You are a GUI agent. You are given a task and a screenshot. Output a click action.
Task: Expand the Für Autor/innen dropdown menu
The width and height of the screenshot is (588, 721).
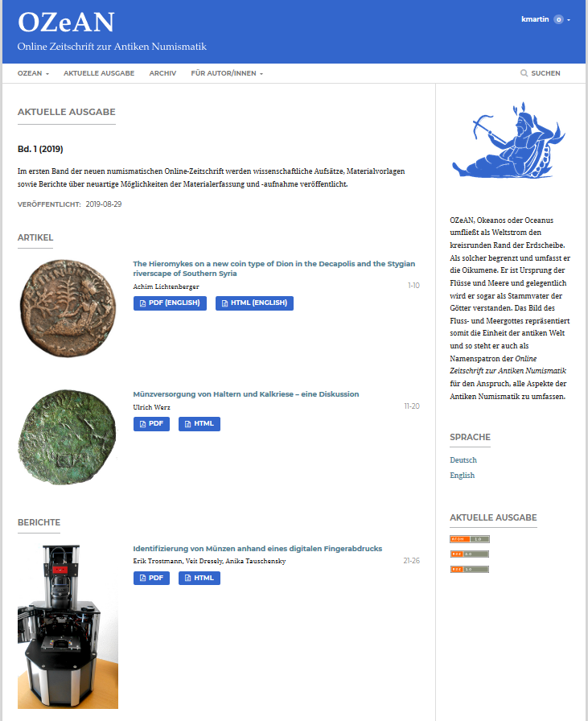tap(227, 73)
